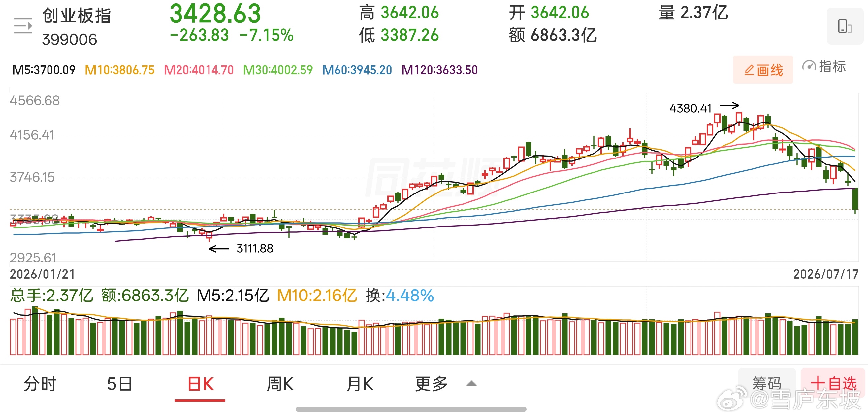Viewport: 868px width, 420px height.
Task: Click the 总手:2.37亿 volume label
Action: pos(51,296)
